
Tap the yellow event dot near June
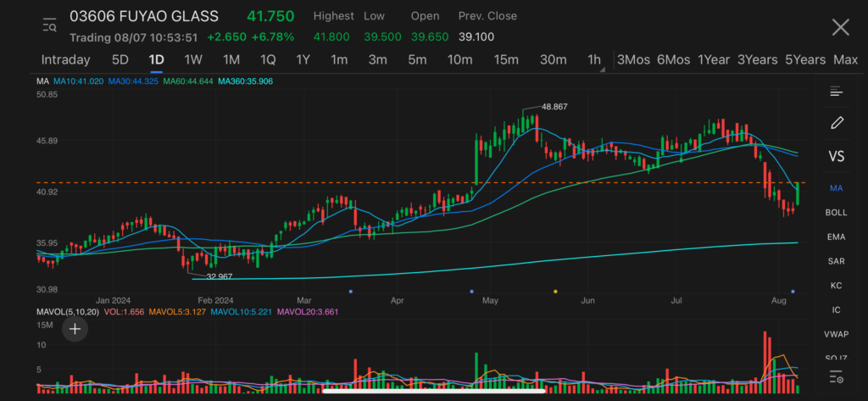tap(555, 291)
